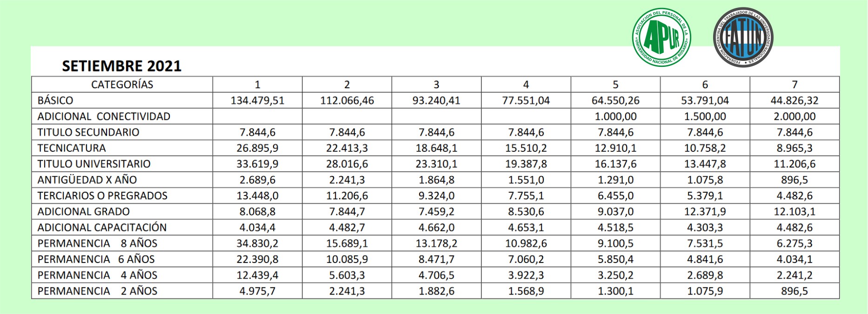This screenshot has height=314, width=868.
Task: Click ADICIONAL GRADO value 12.371,9
Action: point(705,211)
